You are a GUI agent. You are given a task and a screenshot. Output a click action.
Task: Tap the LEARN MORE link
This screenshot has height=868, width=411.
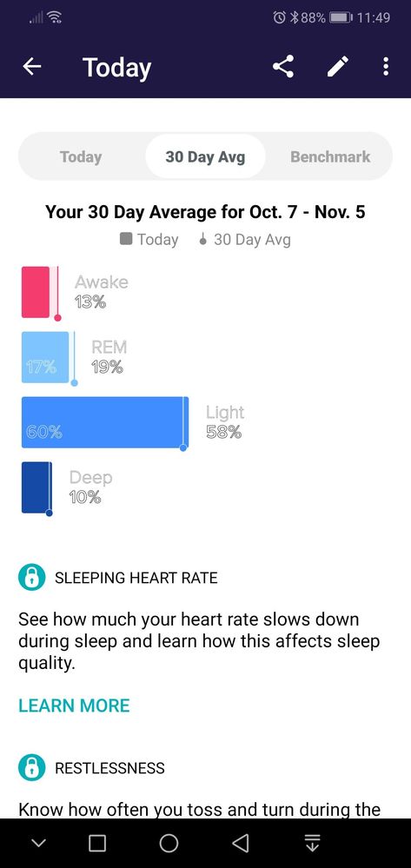[74, 706]
